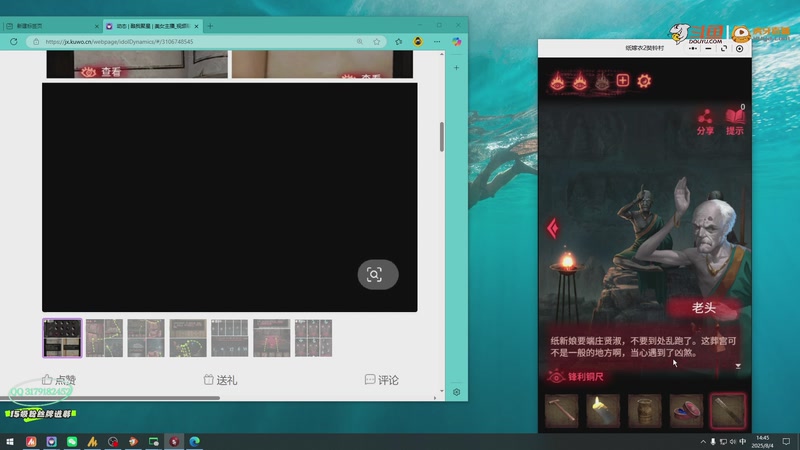The image size is (800, 450).
Task: Open the game window options dots menu
Action: pyautogui.click(x=693, y=48)
